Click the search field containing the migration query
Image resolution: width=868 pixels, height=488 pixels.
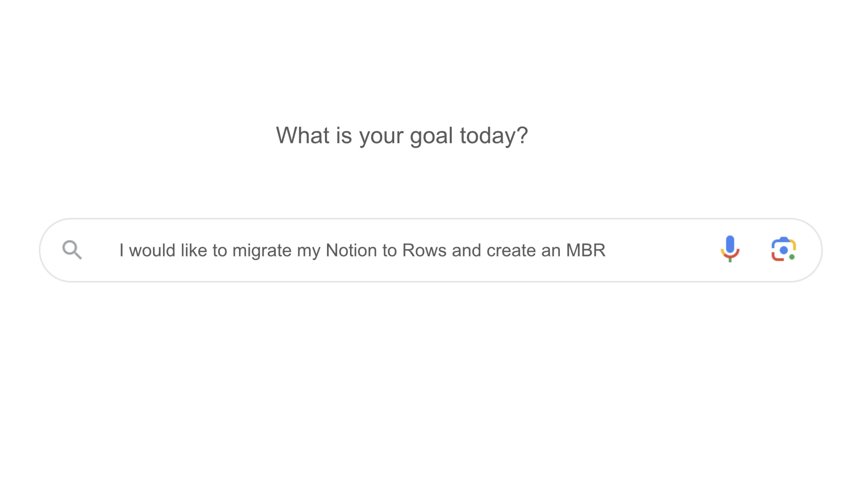(431, 250)
